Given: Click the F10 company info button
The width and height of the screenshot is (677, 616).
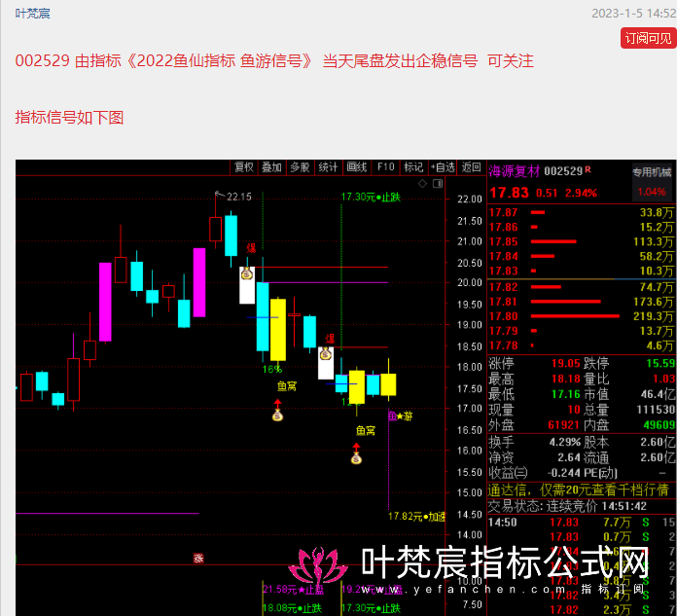Looking at the screenshot, I should click(x=386, y=167).
